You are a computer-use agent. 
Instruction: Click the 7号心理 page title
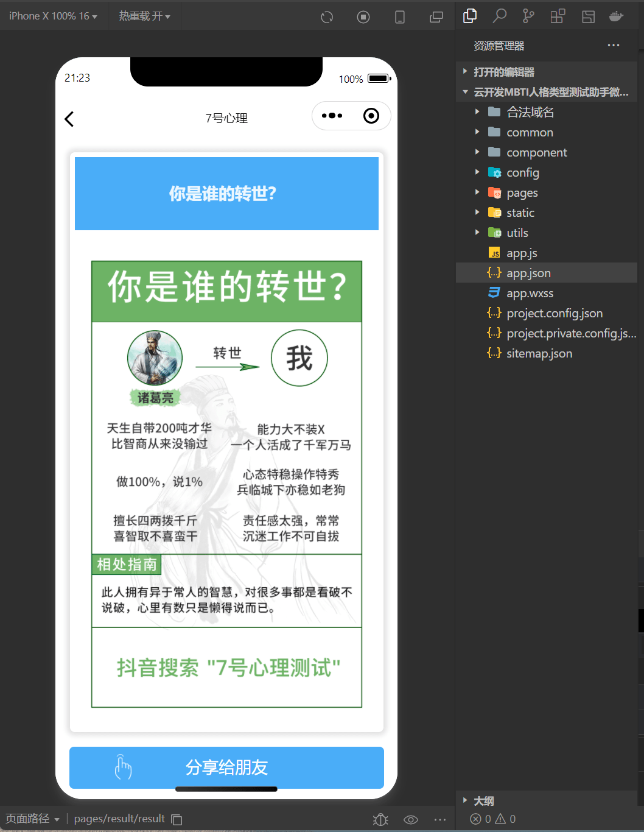[226, 118]
